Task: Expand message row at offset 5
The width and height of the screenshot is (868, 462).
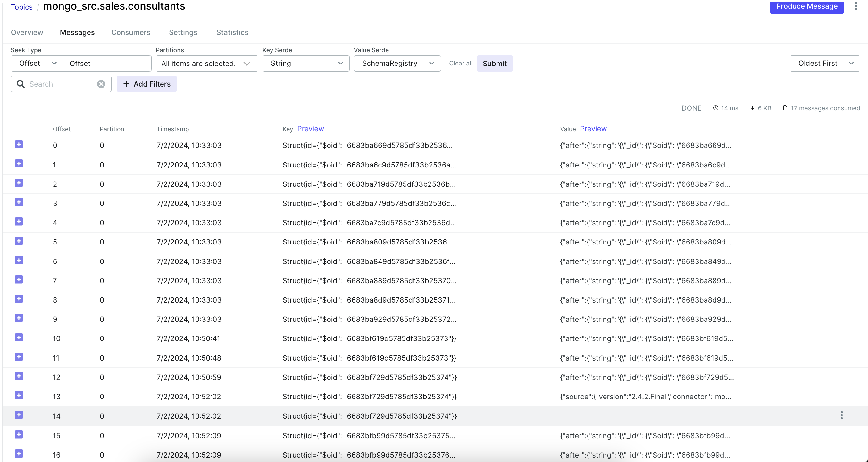Action: (19, 241)
